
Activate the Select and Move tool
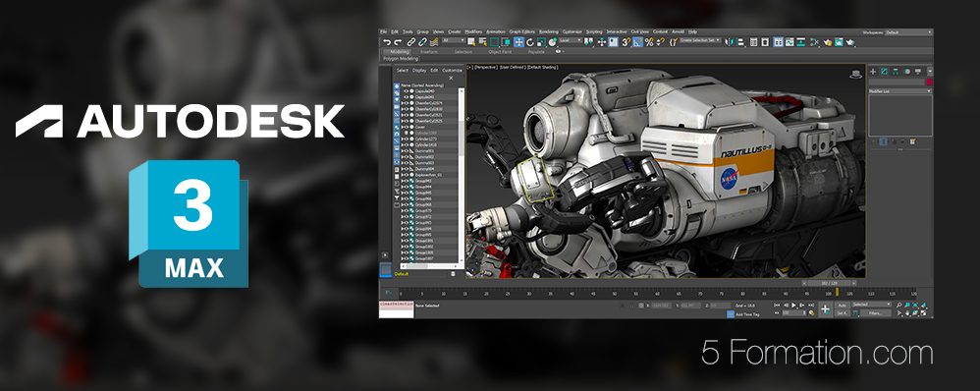pyautogui.click(x=518, y=42)
